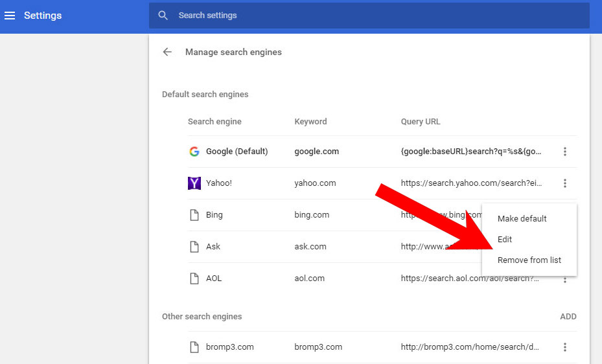Select the Bing engine name

coord(214,215)
